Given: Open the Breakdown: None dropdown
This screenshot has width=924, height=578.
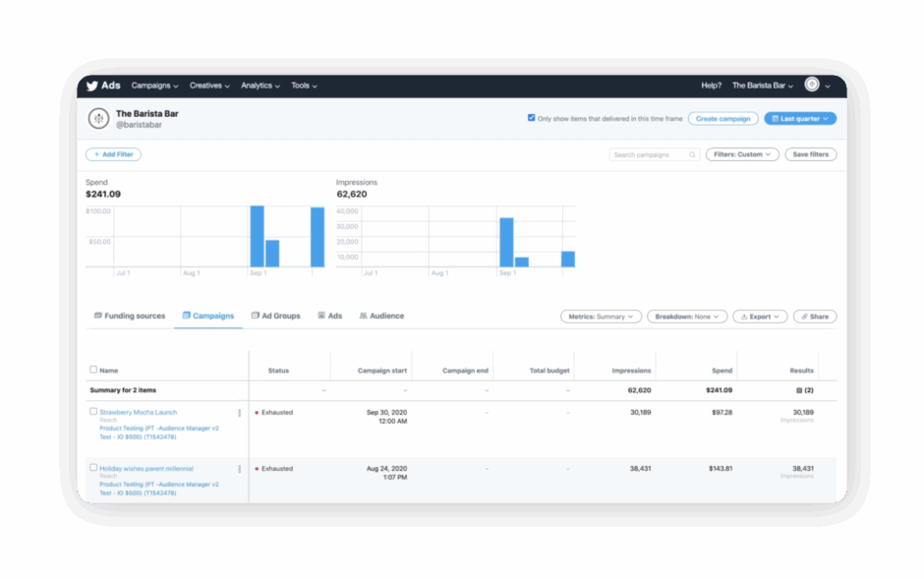Looking at the screenshot, I should click(688, 316).
